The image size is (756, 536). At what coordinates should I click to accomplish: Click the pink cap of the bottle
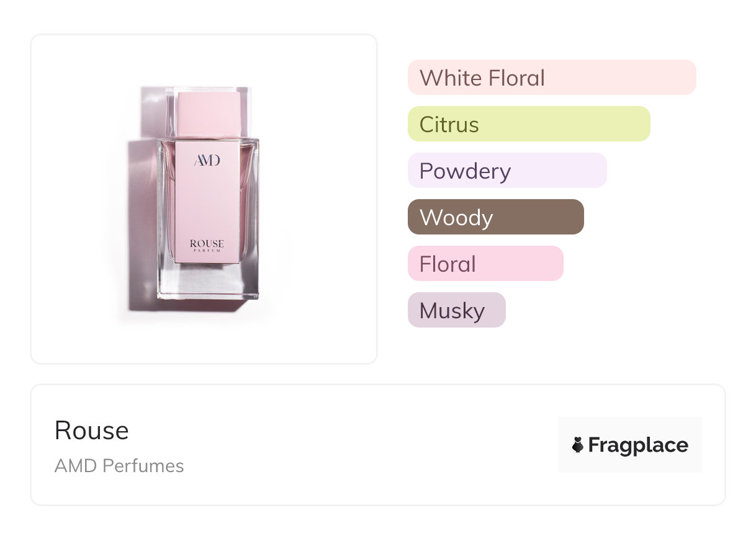209,112
